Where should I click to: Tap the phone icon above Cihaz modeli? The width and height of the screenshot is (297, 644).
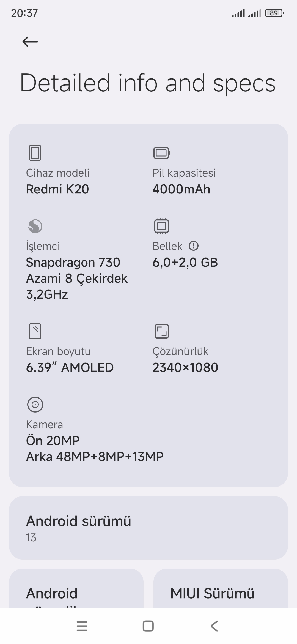click(35, 153)
